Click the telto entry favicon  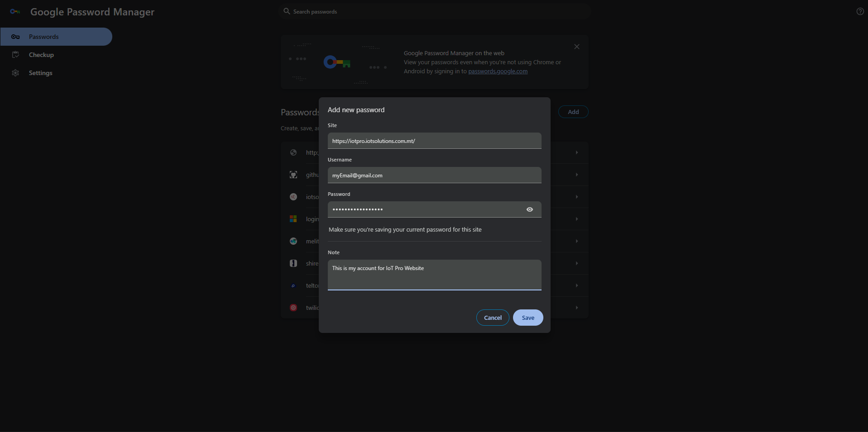coord(293,285)
